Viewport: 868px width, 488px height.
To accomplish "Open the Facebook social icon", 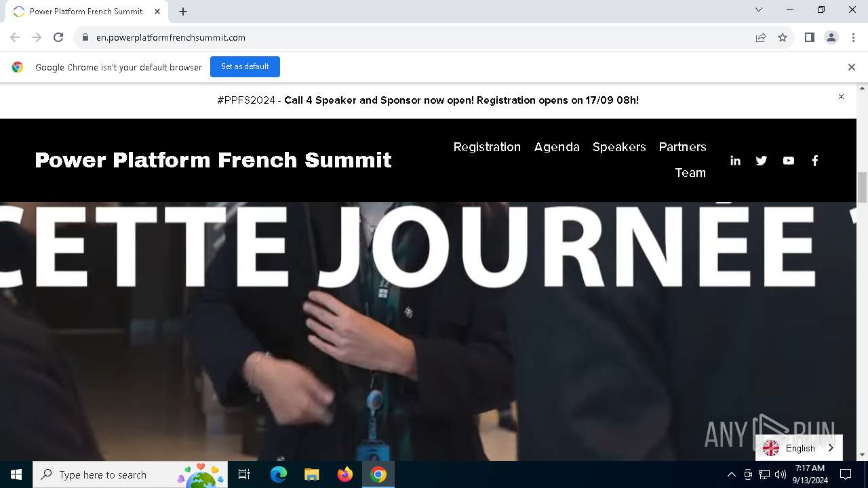I will (815, 161).
